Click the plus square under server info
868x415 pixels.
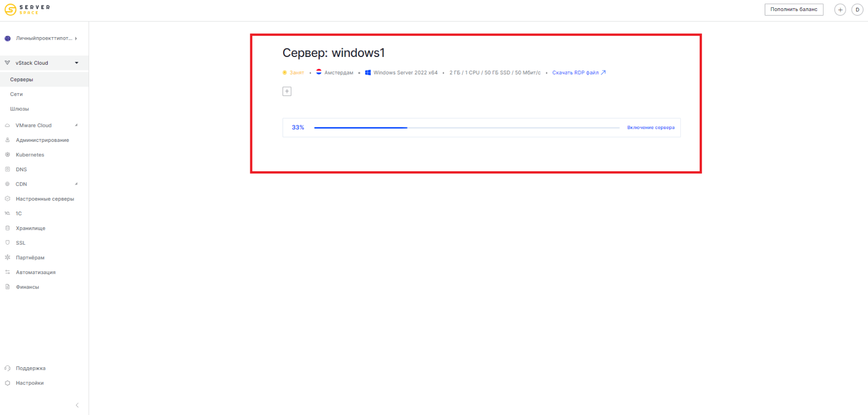point(287,91)
